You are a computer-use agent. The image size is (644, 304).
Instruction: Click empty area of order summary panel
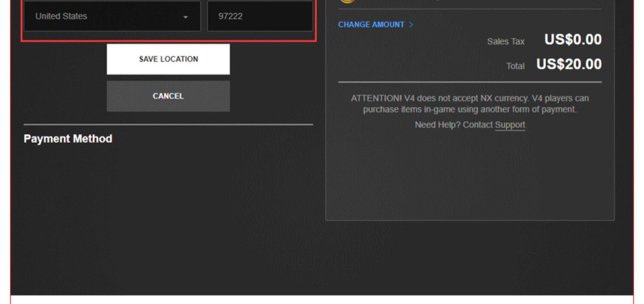tap(470, 176)
